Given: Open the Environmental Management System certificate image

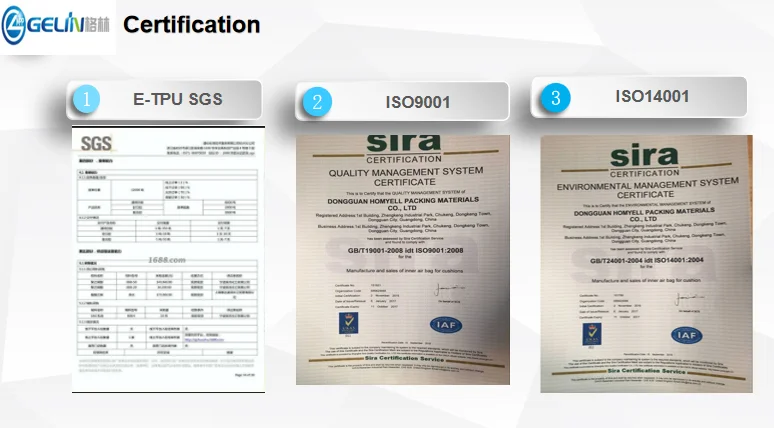Looking at the screenshot, I should (x=647, y=264).
